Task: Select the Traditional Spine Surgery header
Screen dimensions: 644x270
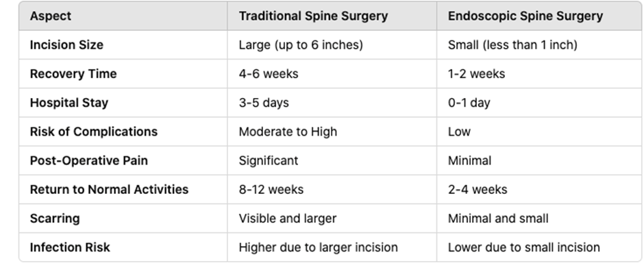Action: click(313, 16)
